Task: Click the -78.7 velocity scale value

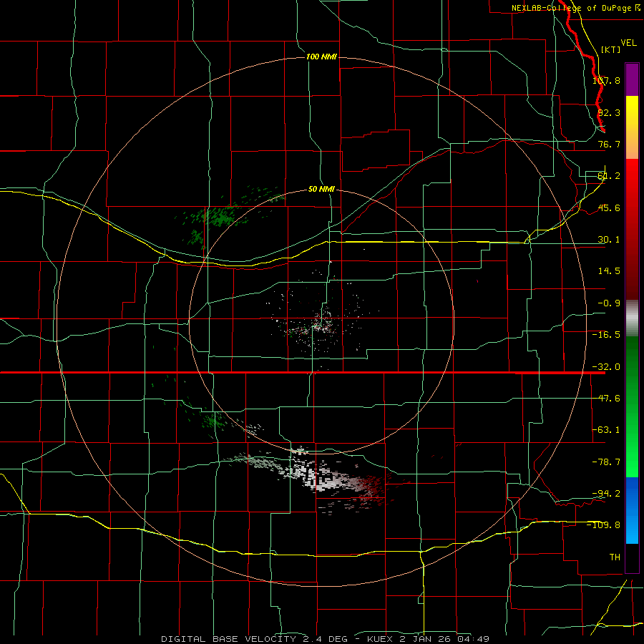Action: pyautogui.click(x=606, y=462)
